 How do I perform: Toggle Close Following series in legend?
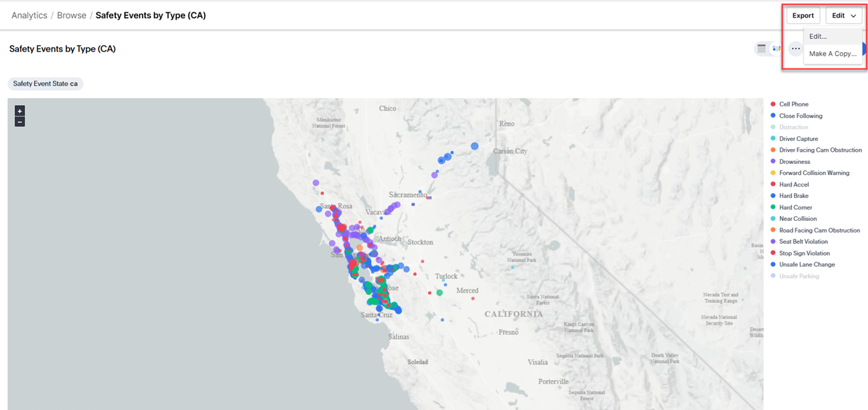coord(796,116)
